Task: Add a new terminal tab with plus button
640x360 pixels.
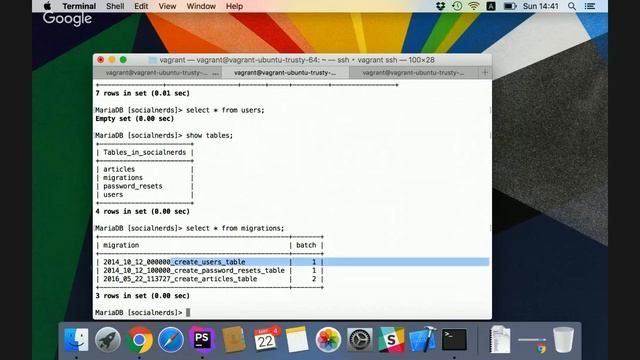Action: (x=485, y=73)
